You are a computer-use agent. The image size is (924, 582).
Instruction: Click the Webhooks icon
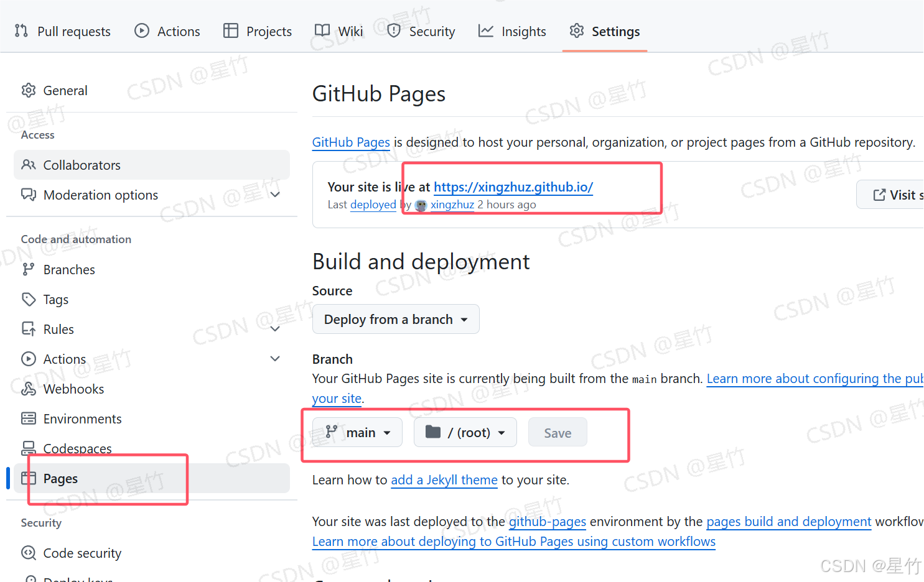29,389
